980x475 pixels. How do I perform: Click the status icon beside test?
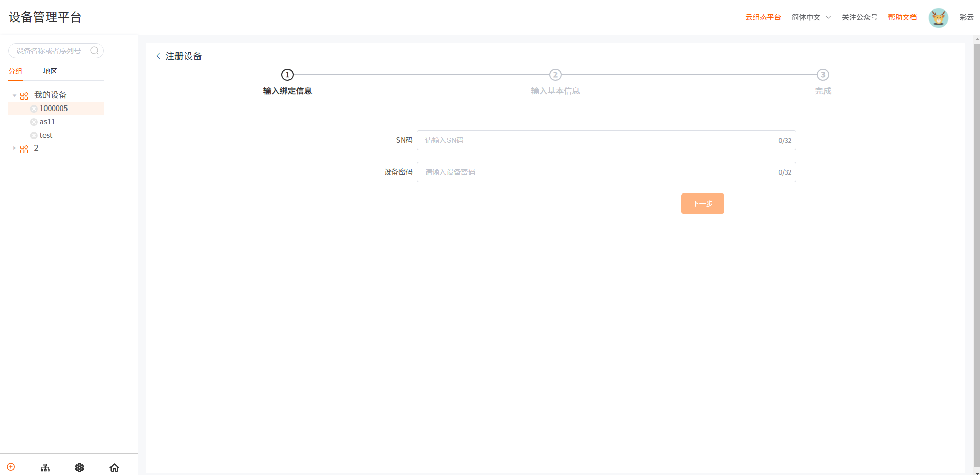[x=34, y=135]
